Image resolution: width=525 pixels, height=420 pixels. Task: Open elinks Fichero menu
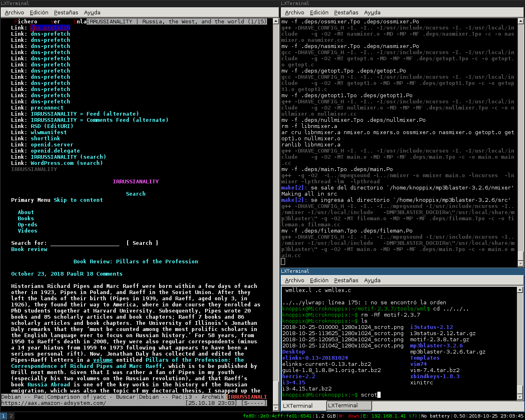pyautogui.click(x=26, y=21)
